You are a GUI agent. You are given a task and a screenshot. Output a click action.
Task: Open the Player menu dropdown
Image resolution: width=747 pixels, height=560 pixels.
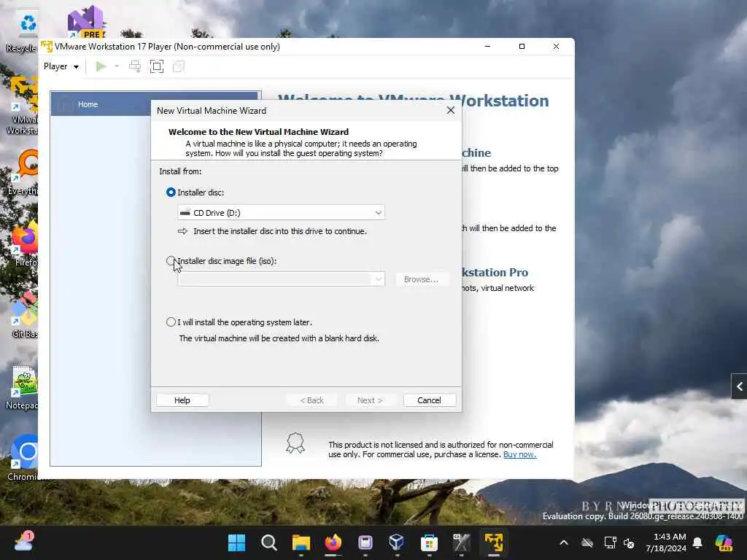tap(61, 66)
